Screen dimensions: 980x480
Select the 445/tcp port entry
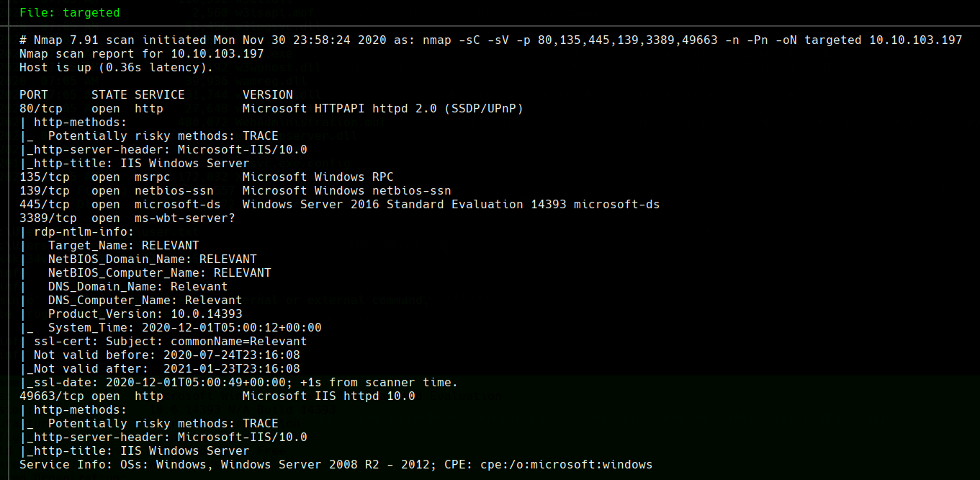[x=45, y=205]
